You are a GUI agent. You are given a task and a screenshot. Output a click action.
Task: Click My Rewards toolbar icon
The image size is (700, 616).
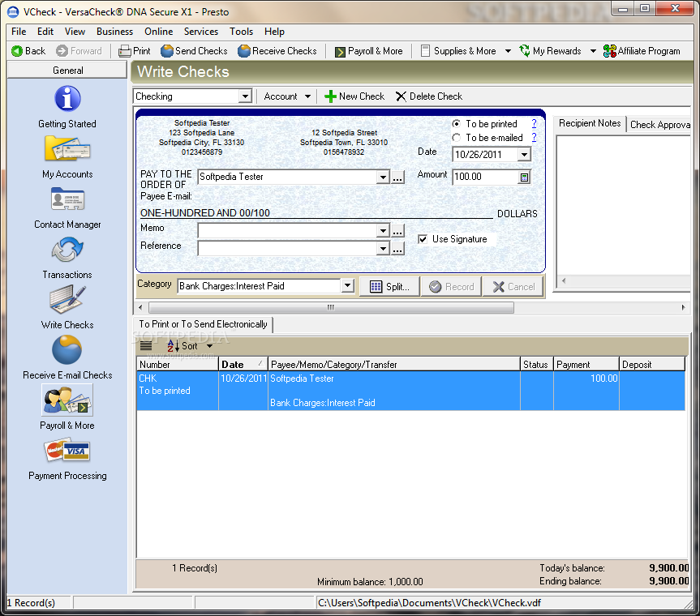(x=525, y=51)
